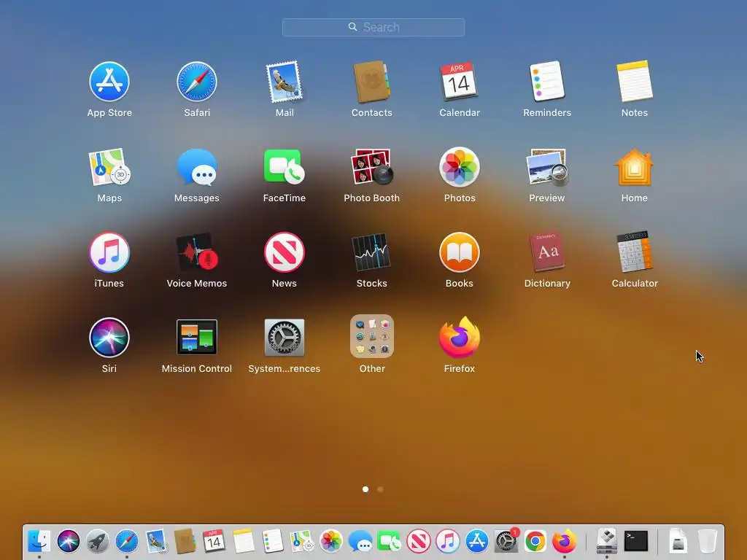Launch Google Chrome from the Dock
This screenshot has width=747, height=560.
535,542
